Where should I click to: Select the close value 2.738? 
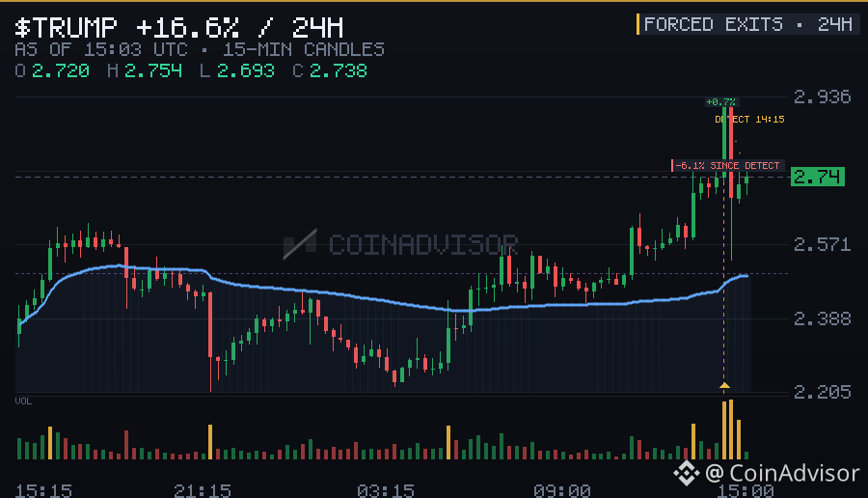pyautogui.click(x=338, y=70)
